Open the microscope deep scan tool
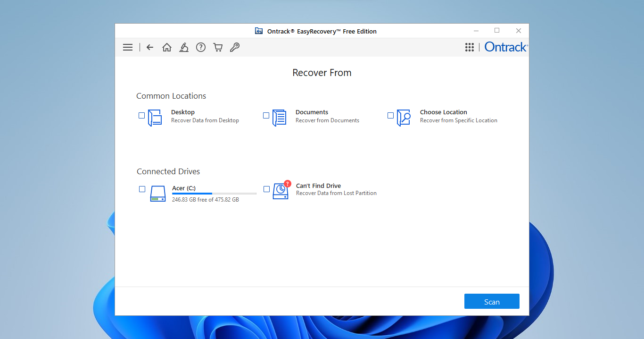Image resolution: width=644 pixels, height=339 pixels. click(184, 47)
